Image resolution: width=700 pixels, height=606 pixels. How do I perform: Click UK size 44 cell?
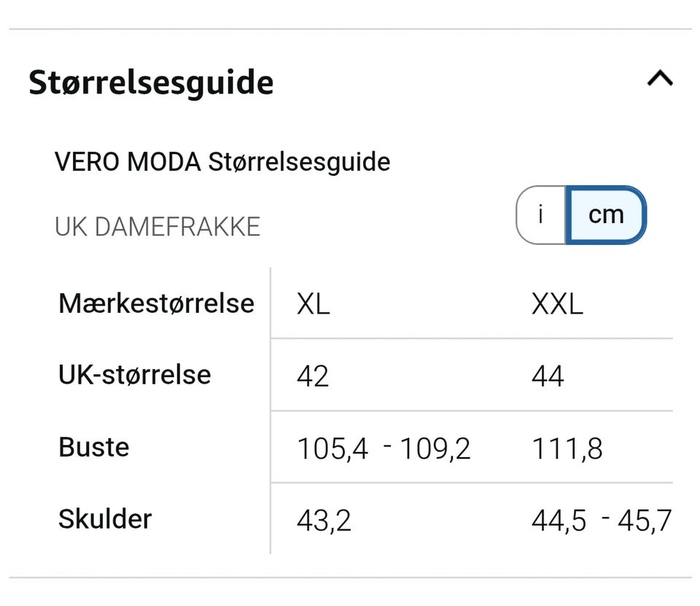548,376
